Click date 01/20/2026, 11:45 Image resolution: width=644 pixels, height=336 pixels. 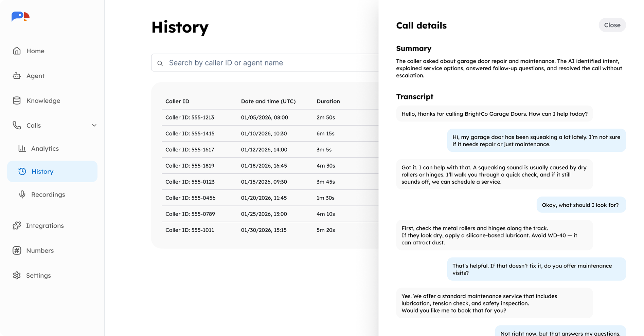[x=264, y=198]
